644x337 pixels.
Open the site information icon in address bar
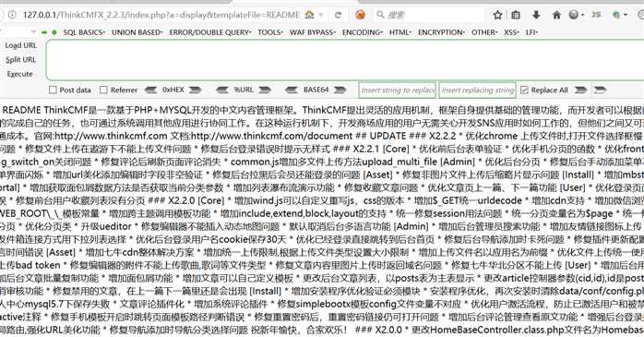[12, 15]
